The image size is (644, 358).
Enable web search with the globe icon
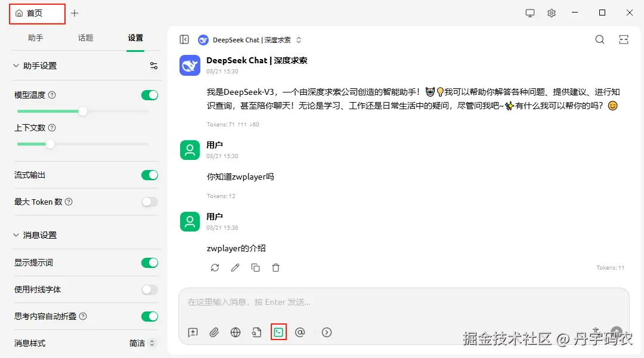click(x=236, y=332)
